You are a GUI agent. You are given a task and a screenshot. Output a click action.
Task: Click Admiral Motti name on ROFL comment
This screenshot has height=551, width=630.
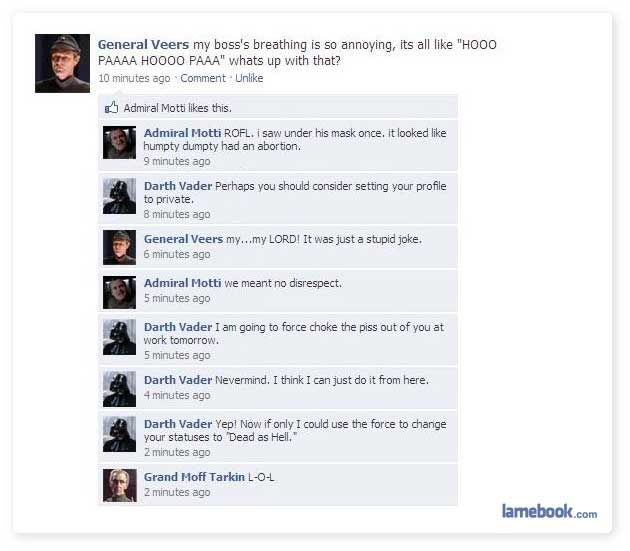182,133
